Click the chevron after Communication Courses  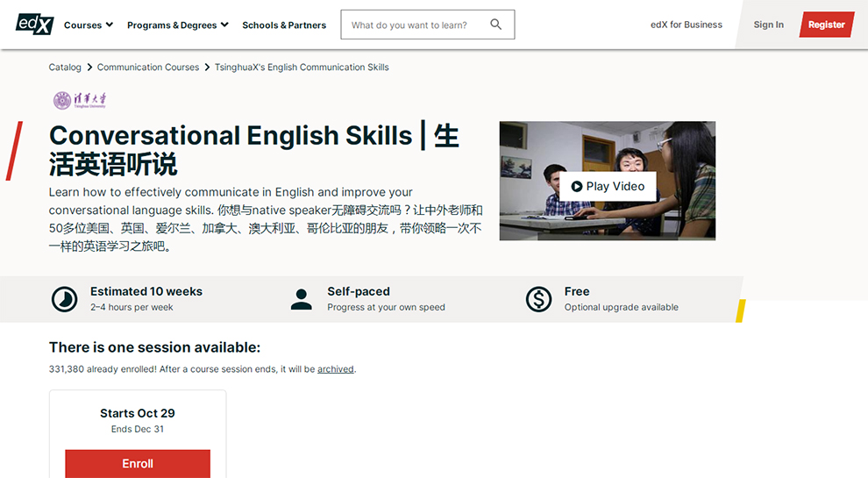click(x=207, y=67)
